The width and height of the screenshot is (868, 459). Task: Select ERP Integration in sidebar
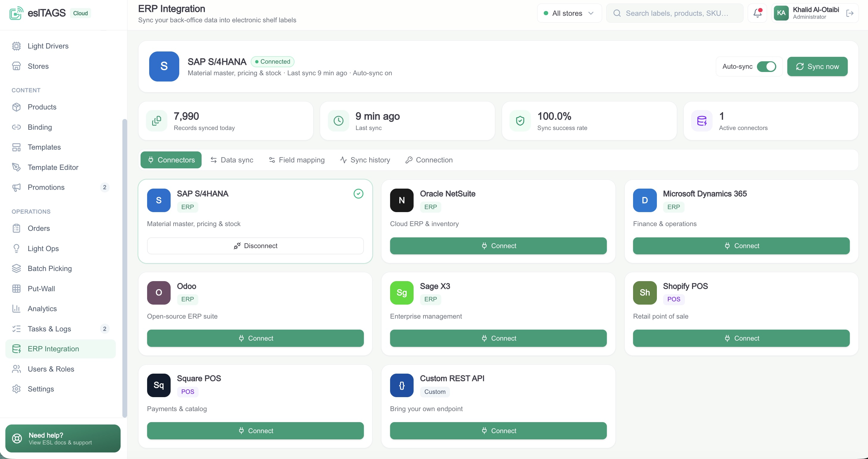click(61, 349)
